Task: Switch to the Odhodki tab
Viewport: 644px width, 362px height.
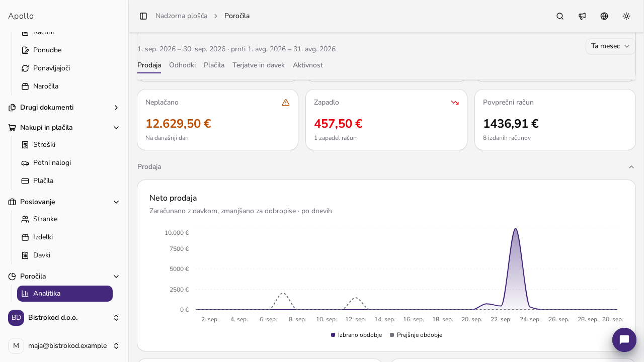Action: (x=182, y=65)
